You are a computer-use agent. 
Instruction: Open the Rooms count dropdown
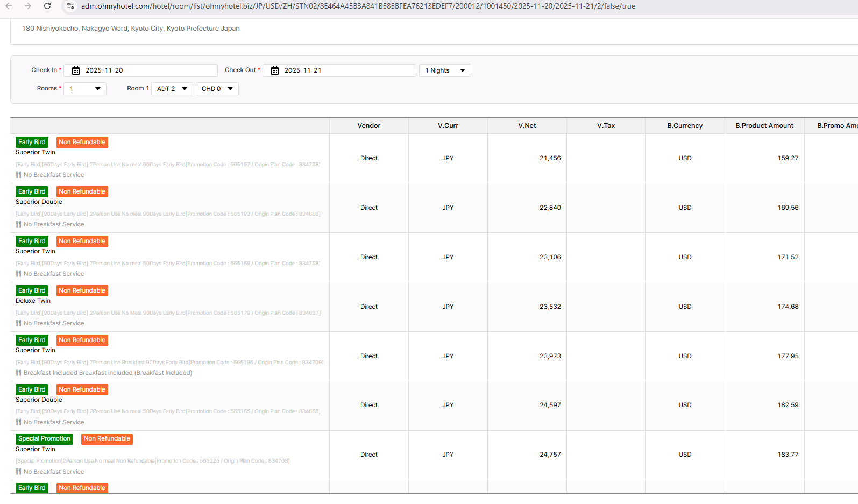tap(85, 89)
